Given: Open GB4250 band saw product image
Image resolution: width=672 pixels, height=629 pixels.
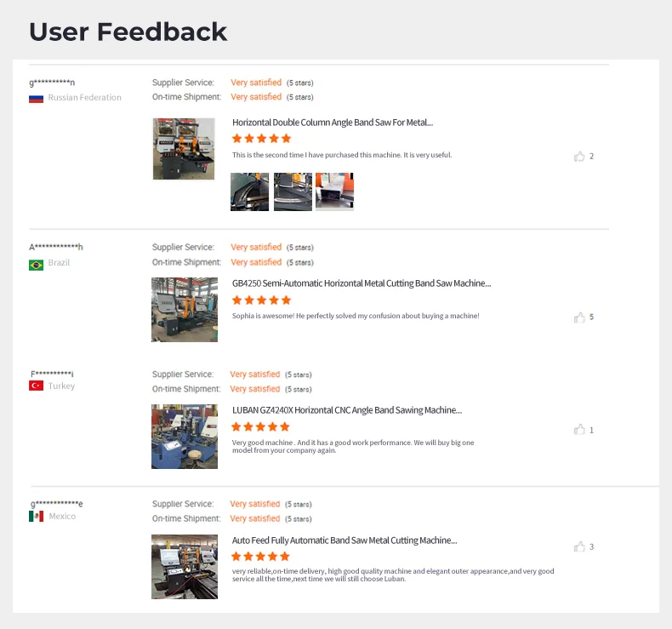Looking at the screenshot, I should 185,310.
